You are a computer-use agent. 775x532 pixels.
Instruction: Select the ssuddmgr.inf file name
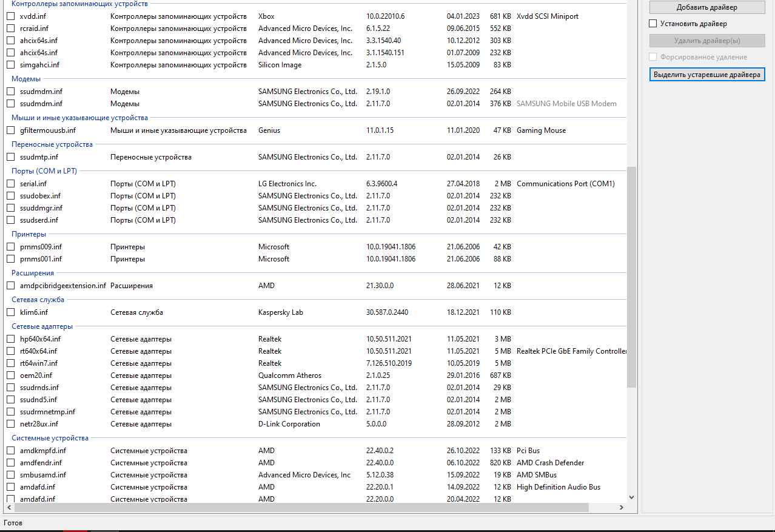click(x=41, y=208)
